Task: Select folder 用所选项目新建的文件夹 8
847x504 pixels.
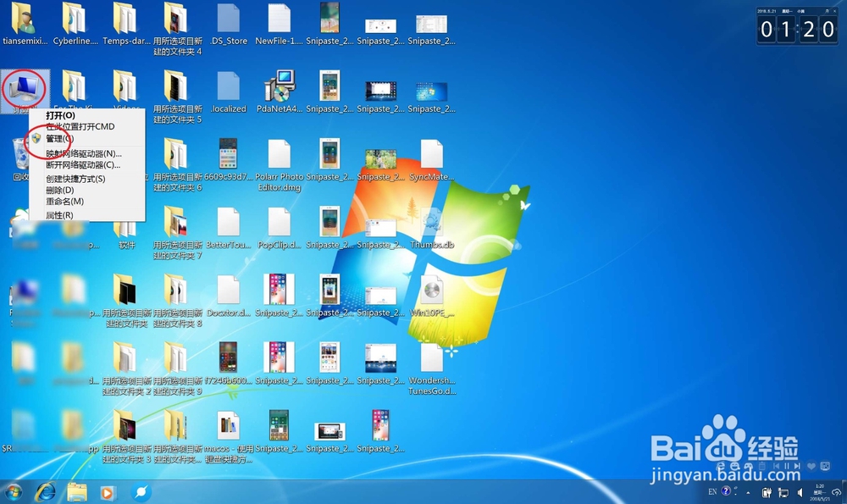Action: pos(177,301)
